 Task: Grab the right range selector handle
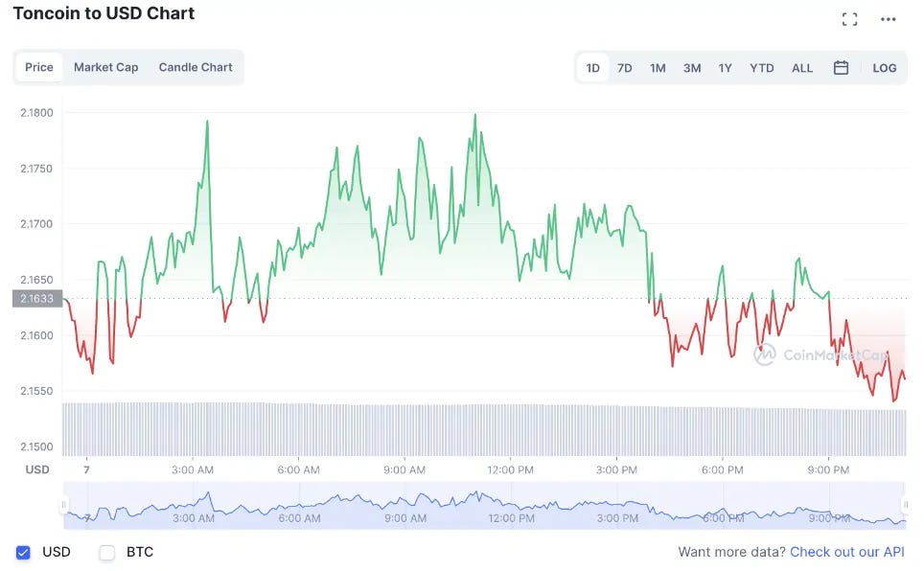tap(905, 504)
